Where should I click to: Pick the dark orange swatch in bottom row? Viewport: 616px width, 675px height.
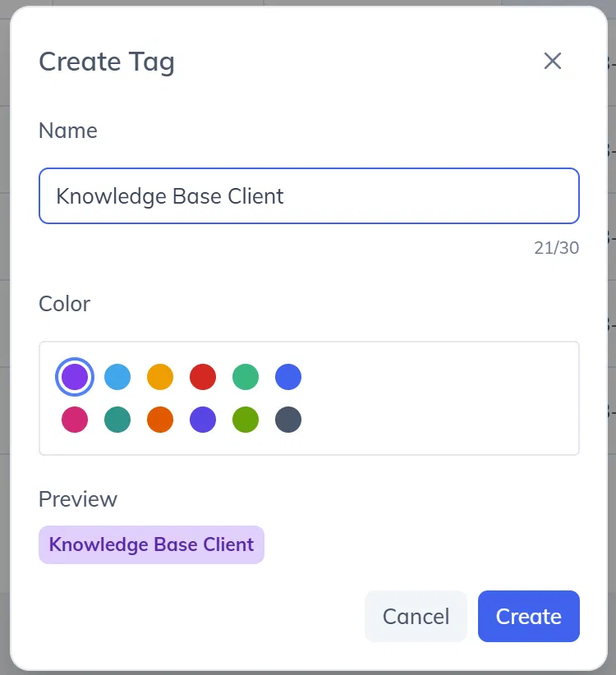pyautogui.click(x=159, y=420)
